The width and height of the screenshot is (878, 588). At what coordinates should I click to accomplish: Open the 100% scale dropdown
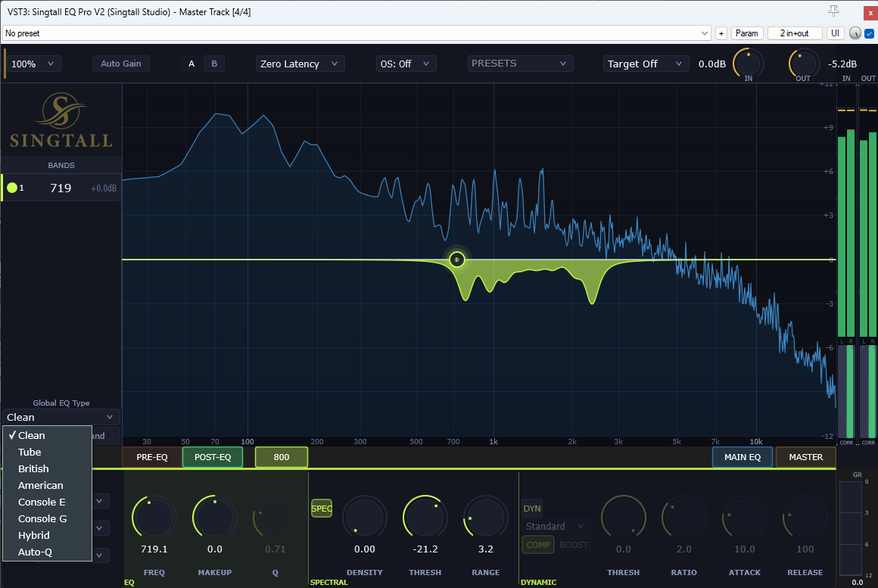(x=33, y=64)
